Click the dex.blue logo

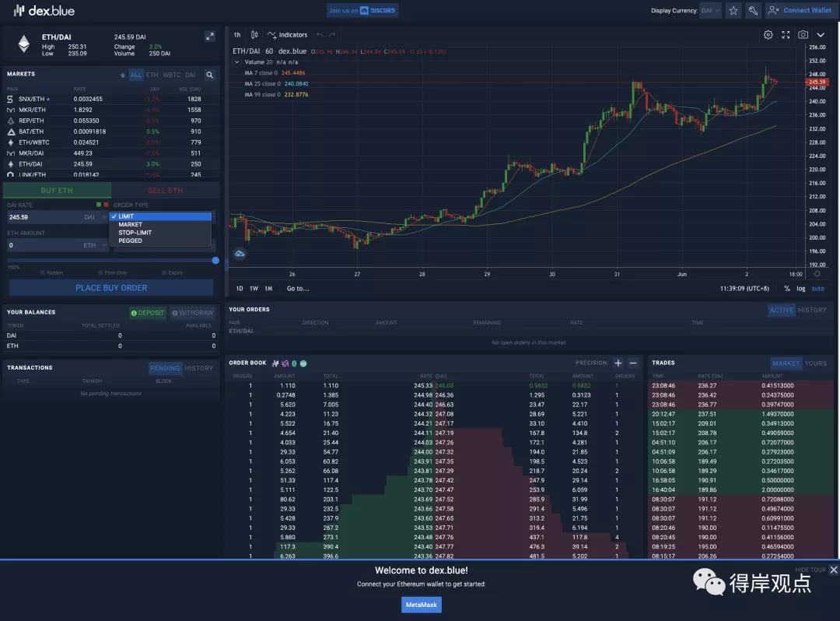point(44,10)
